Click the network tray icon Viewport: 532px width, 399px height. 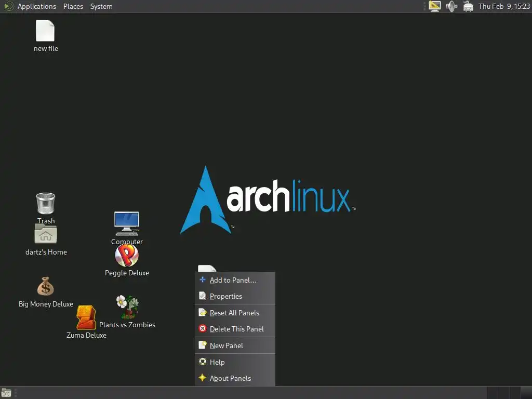pos(468,6)
